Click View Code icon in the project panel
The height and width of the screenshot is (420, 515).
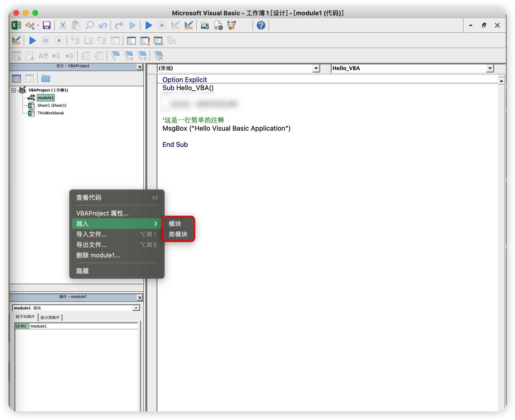point(16,78)
